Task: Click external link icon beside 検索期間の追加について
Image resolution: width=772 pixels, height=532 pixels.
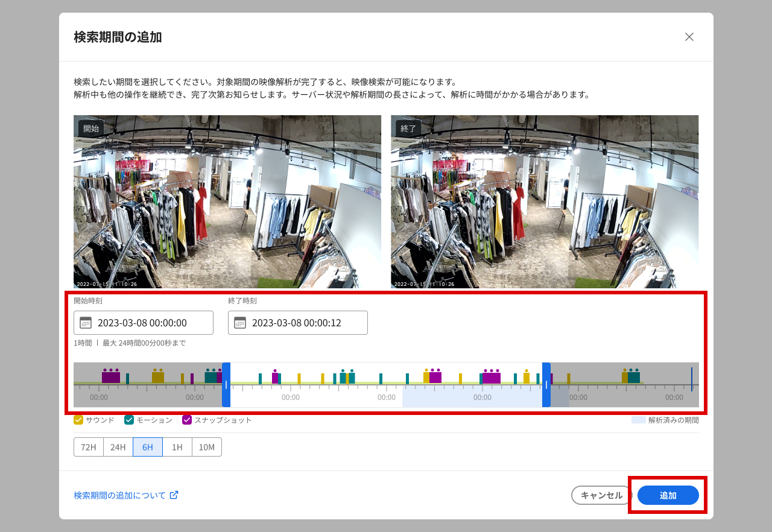Action: [174, 495]
